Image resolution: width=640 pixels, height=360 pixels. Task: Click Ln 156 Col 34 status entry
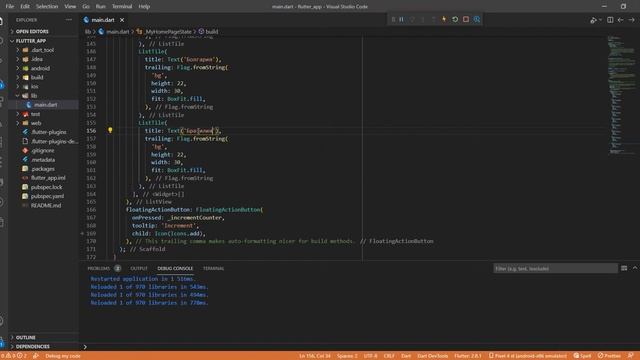315,356
